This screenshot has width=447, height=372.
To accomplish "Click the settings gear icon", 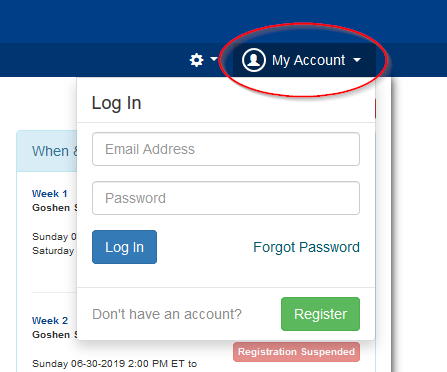I will pos(196,60).
